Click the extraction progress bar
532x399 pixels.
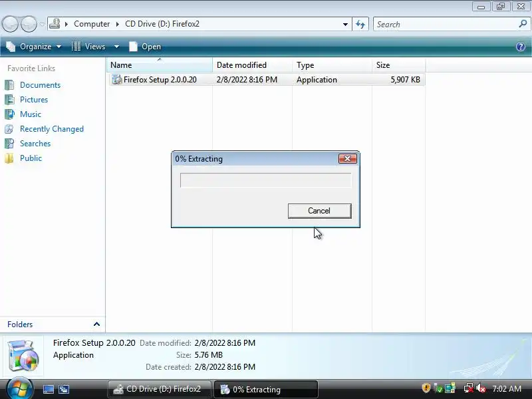pos(265,180)
